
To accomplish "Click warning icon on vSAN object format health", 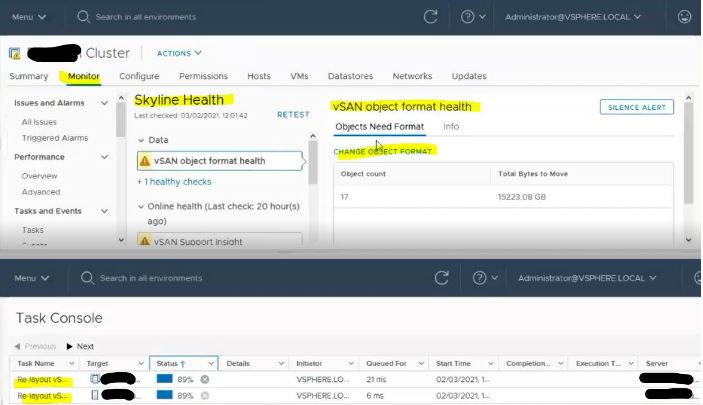I will point(145,161).
